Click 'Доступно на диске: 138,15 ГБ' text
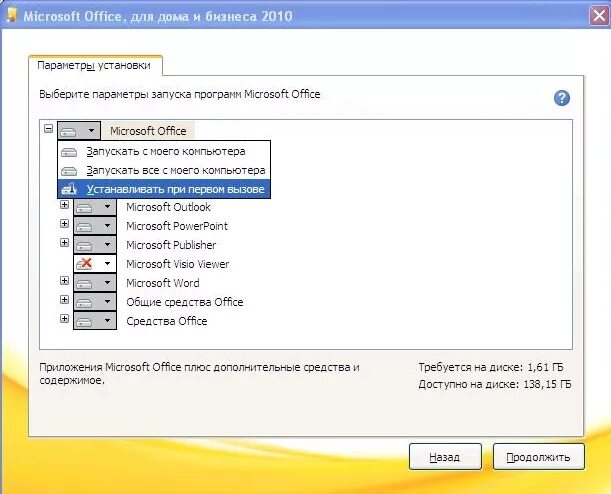The image size is (611, 494). [x=495, y=384]
